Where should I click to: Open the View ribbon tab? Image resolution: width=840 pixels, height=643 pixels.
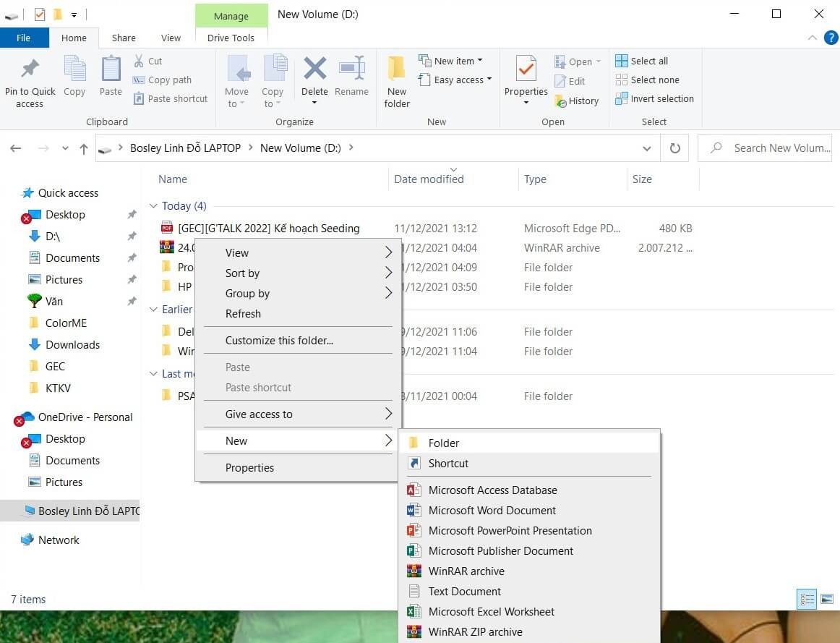pos(171,38)
